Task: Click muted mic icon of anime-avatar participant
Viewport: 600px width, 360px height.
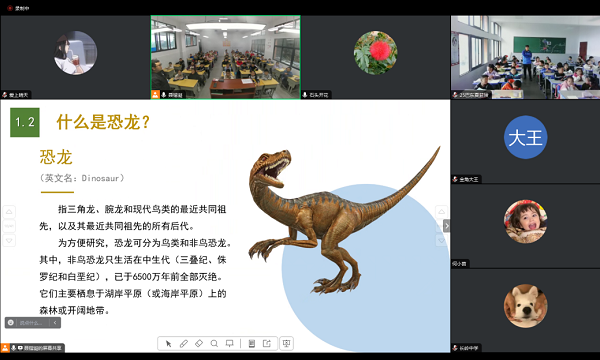Action: [x=5, y=94]
